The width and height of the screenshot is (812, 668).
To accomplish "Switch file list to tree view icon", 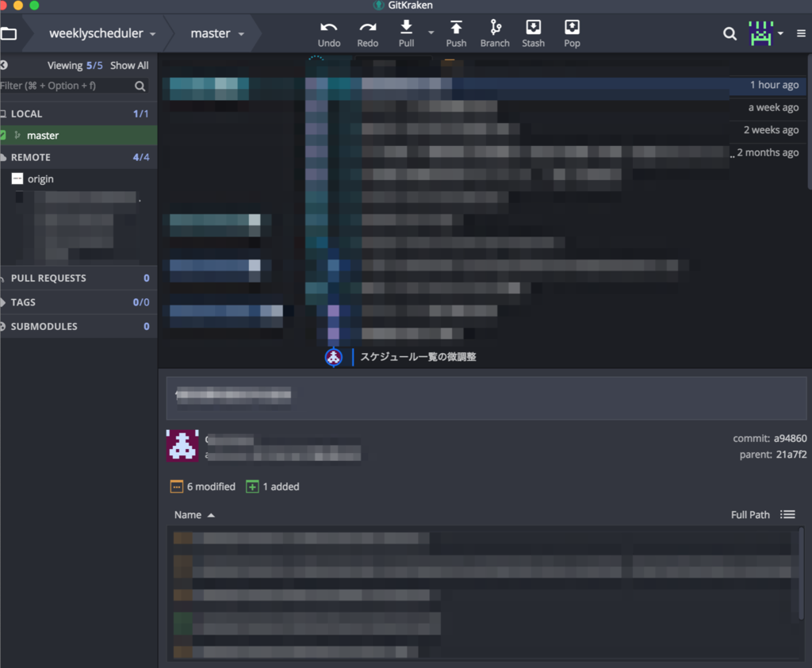I will 787,515.
